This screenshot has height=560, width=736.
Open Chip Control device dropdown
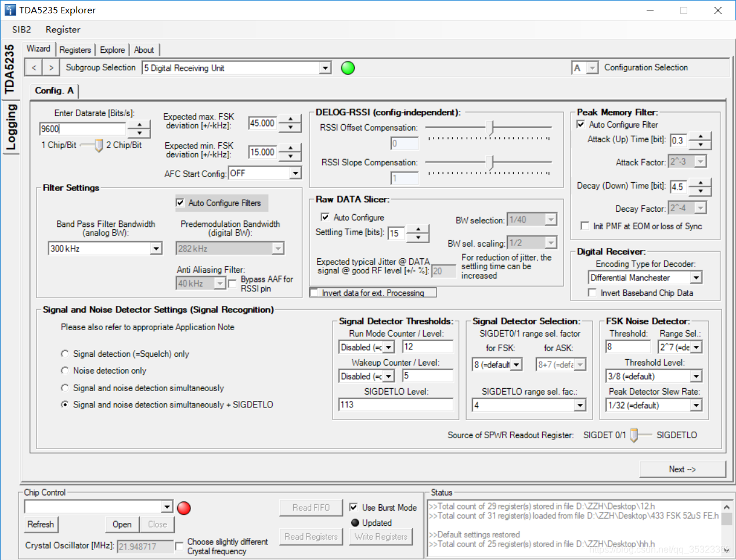(167, 507)
